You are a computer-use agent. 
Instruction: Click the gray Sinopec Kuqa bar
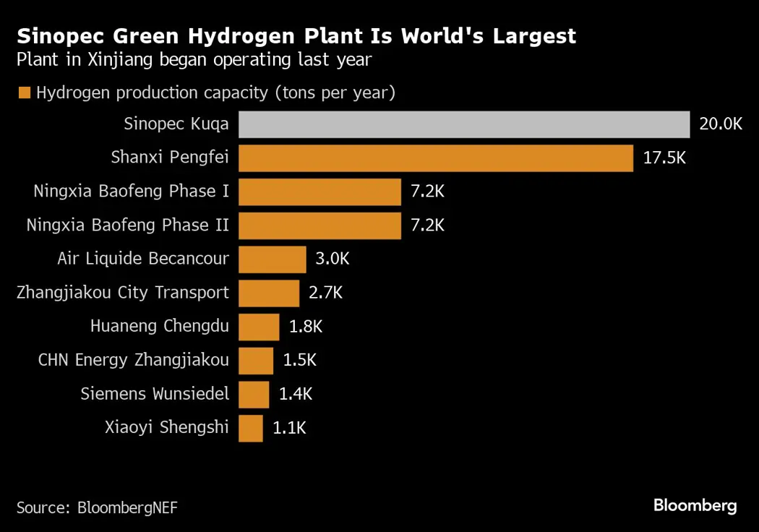tap(463, 124)
